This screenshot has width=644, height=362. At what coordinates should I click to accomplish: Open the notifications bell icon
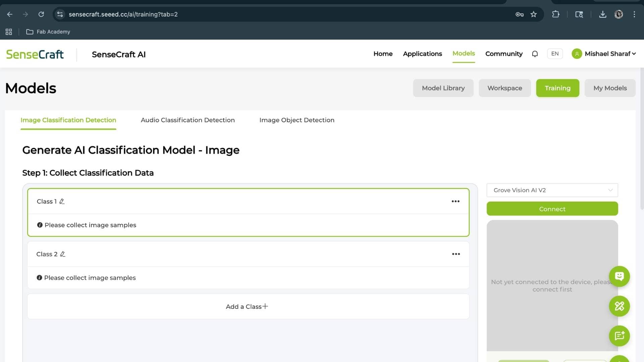click(x=535, y=54)
